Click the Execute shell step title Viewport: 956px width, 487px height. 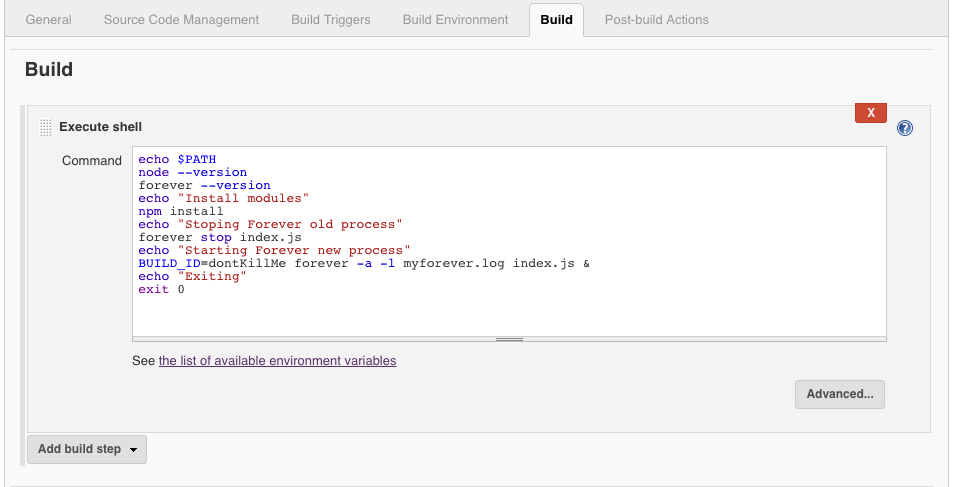(x=100, y=127)
